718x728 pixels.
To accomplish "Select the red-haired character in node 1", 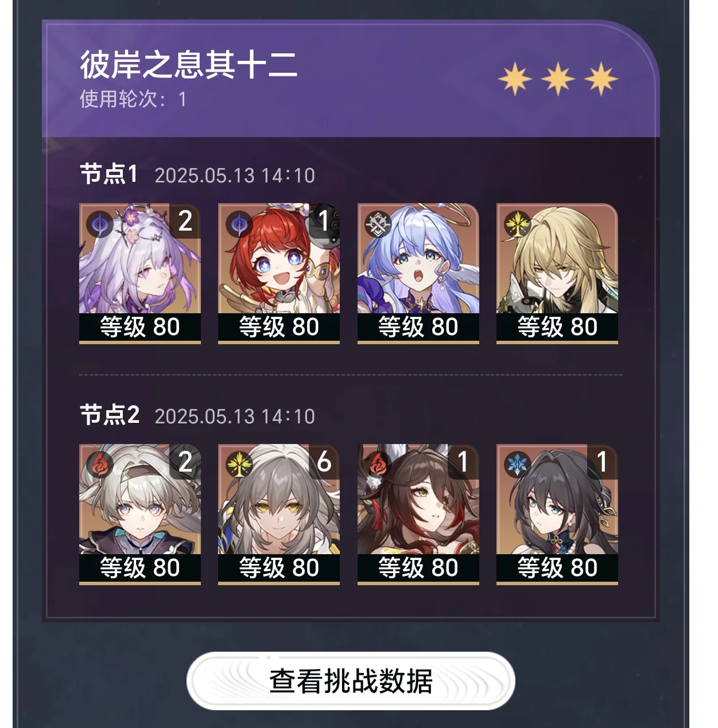I will (279, 274).
